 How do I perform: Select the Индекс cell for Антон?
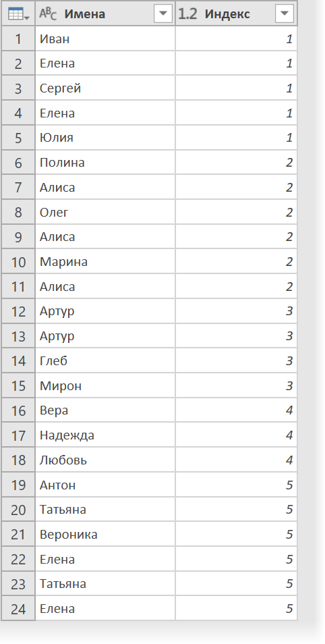(x=236, y=485)
